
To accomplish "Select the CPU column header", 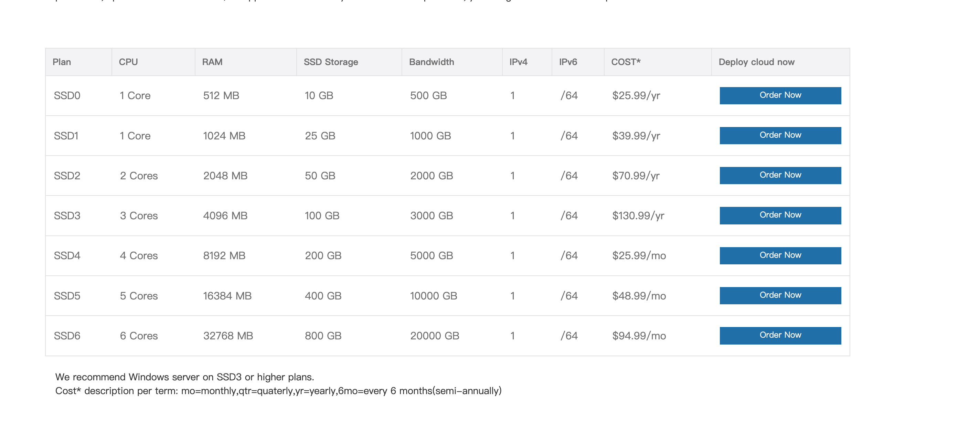I will coord(128,62).
